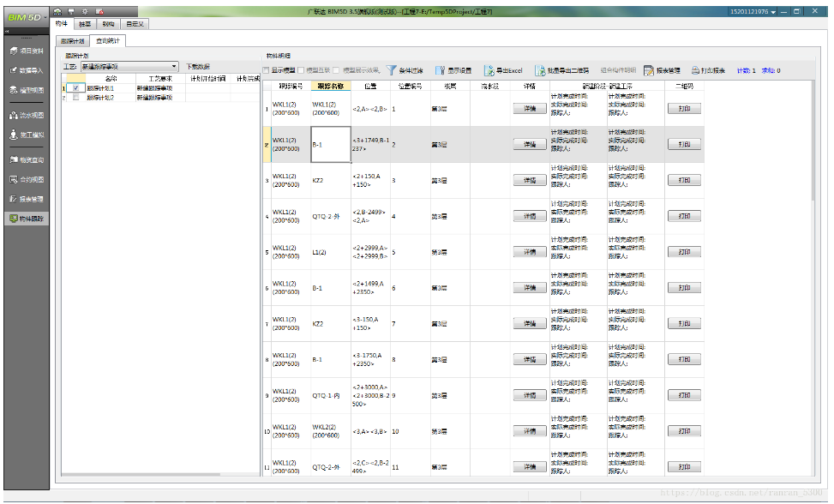Switch to the 跟踪计划 tab
The width and height of the screenshot is (834, 504).
[72, 41]
